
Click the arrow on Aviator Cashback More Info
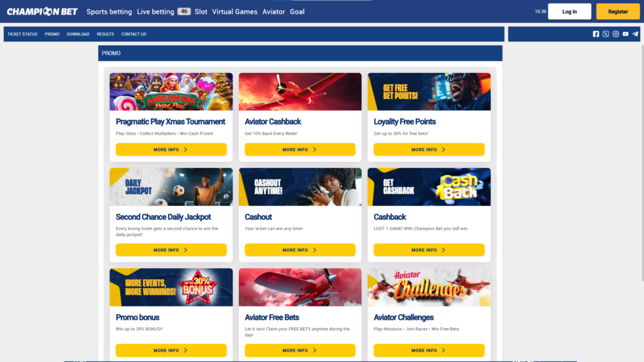[314, 150]
